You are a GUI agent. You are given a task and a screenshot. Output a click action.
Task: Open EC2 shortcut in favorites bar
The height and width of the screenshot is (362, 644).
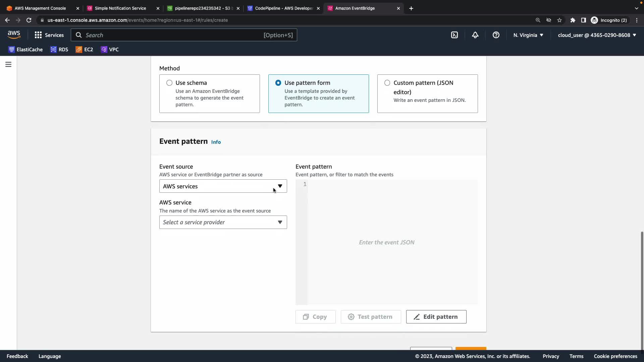click(84, 50)
